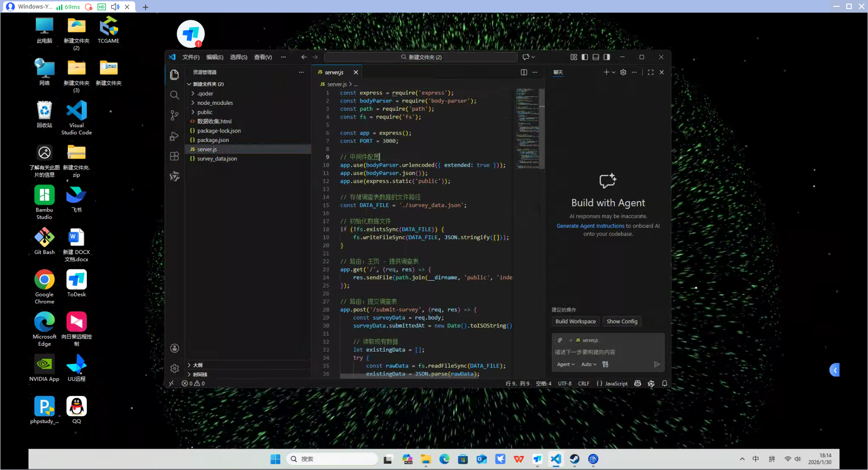This screenshot has height=470, width=868.
Task: Click the Generate Agent Instructions link
Action: (x=590, y=226)
